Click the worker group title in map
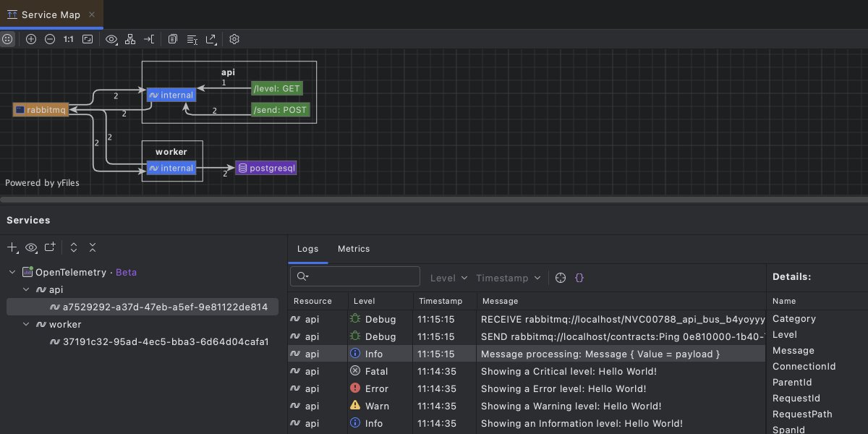 click(x=171, y=152)
